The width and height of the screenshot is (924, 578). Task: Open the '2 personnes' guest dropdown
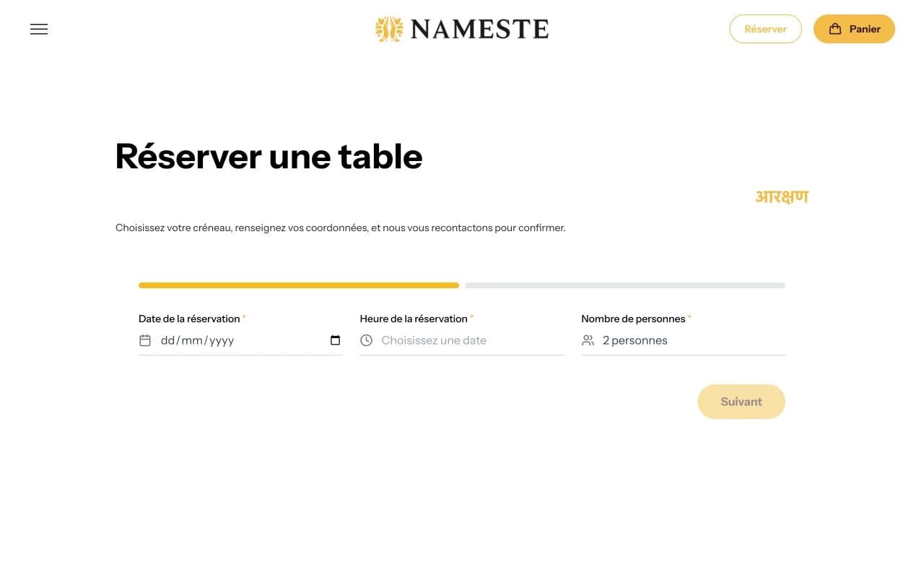[x=683, y=340]
